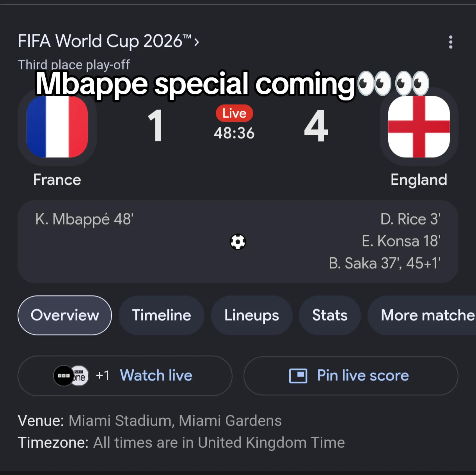Click the soccer ball goals icon
Image resolution: width=476 pixels, height=475 pixels.
238,242
